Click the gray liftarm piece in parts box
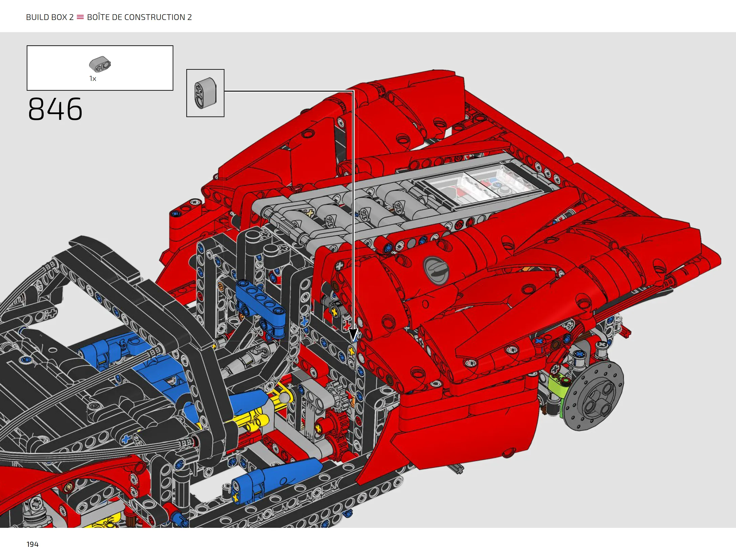The height and width of the screenshot is (560, 736). coord(100,64)
